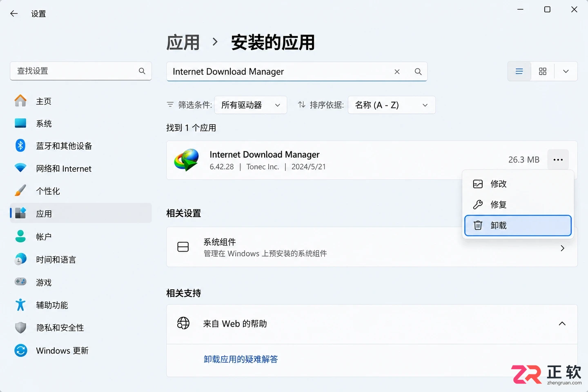
Task: Collapse the 来自 Web 的帮助 section
Action: [562, 324]
